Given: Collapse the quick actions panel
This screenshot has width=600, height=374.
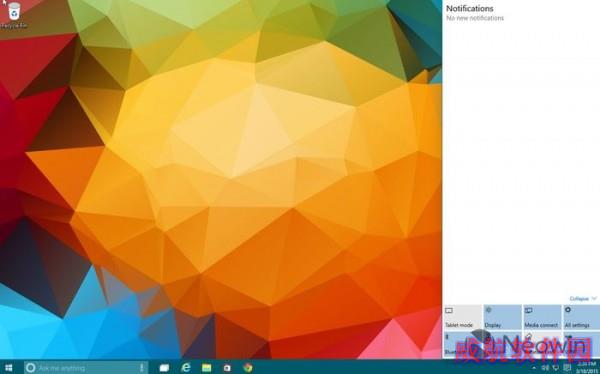Looking at the screenshot, I should pyautogui.click(x=582, y=299).
